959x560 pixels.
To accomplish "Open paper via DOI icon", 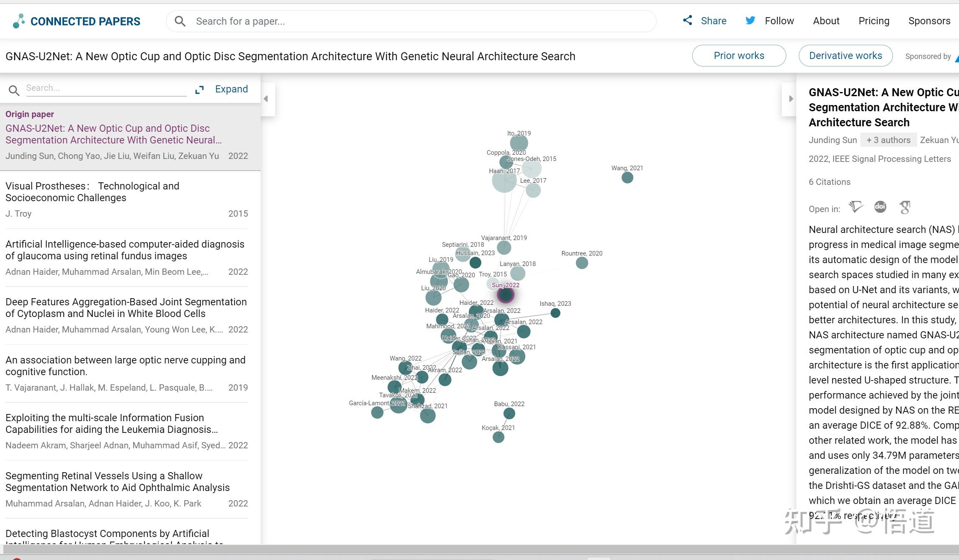I will point(880,207).
